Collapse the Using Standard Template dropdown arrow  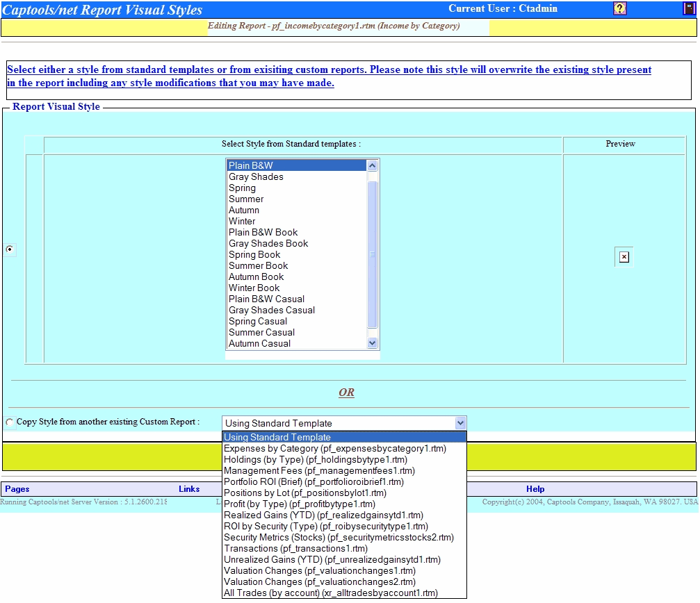pyautogui.click(x=459, y=423)
